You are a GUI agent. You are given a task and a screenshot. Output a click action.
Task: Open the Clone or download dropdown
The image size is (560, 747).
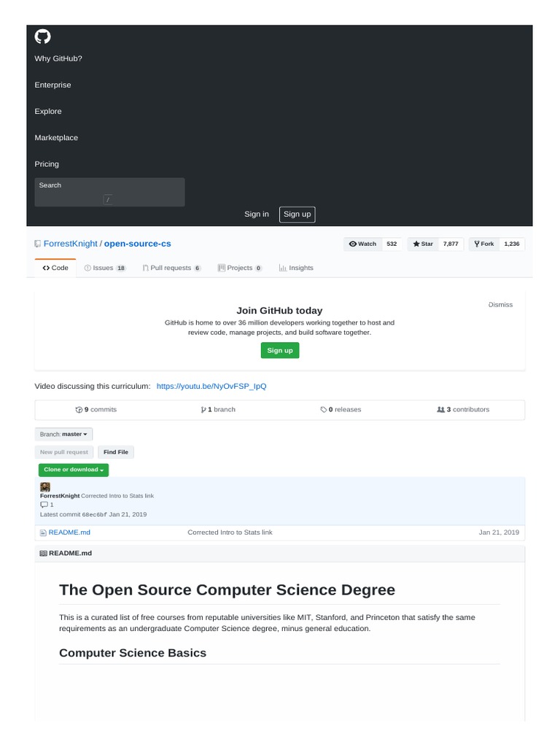point(74,470)
